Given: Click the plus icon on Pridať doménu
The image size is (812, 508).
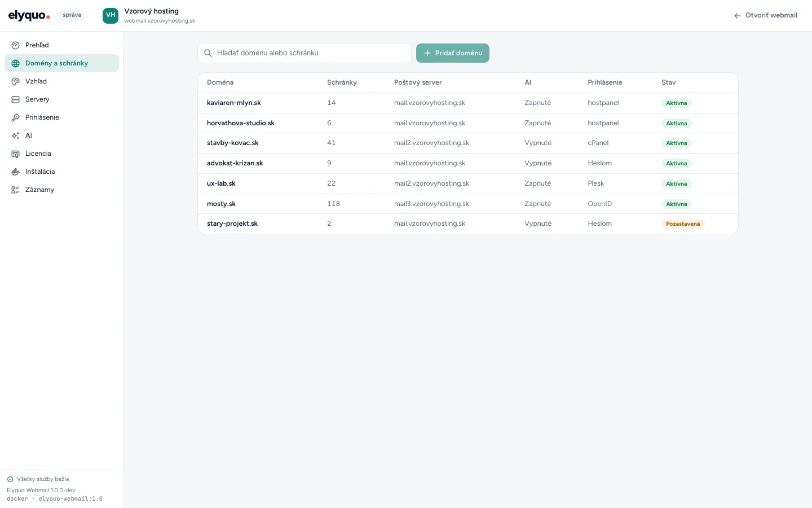Looking at the screenshot, I should point(427,53).
